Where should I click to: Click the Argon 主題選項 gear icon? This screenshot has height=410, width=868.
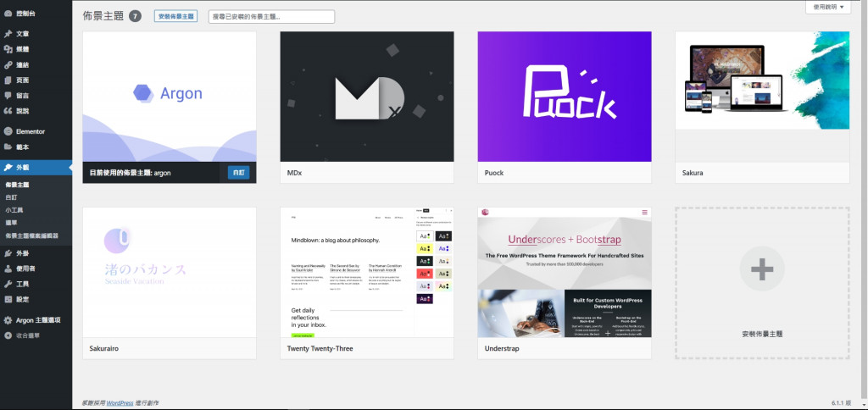tap(8, 320)
